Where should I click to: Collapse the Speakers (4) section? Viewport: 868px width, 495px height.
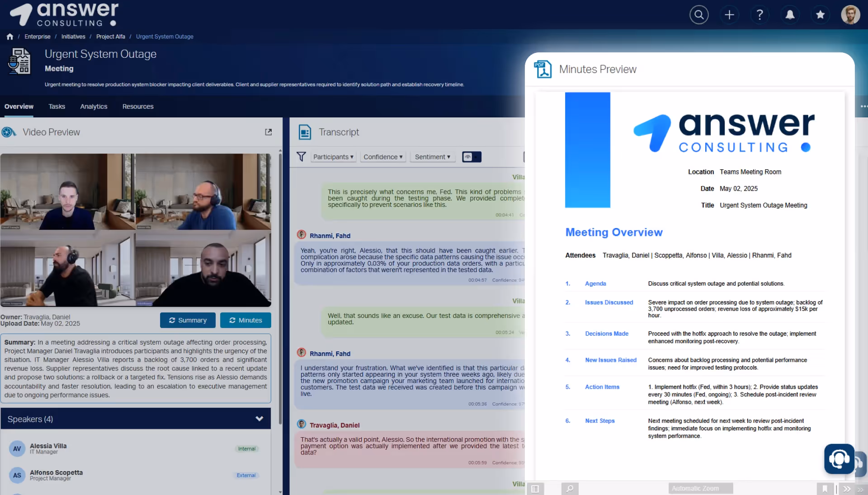[259, 419]
